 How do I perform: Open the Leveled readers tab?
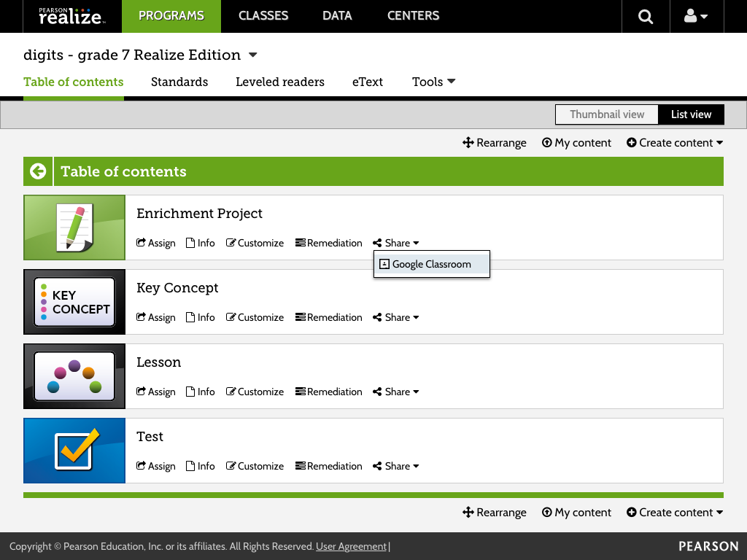pos(280,82)
